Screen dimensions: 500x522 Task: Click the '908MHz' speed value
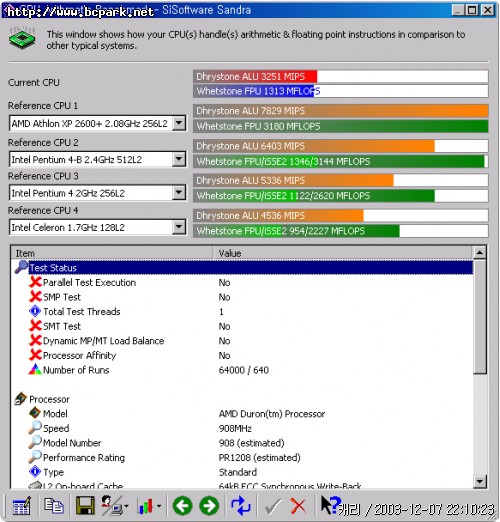coord(235,428)
